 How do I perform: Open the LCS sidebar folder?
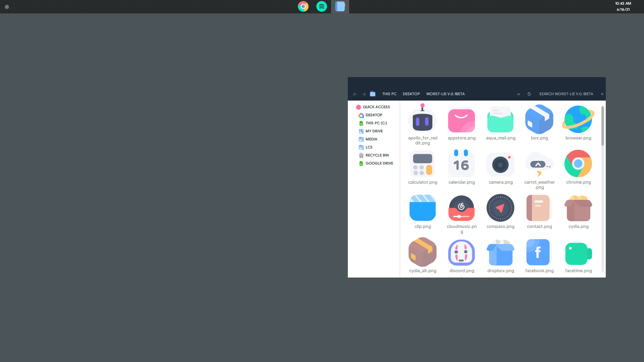[366, 147]
